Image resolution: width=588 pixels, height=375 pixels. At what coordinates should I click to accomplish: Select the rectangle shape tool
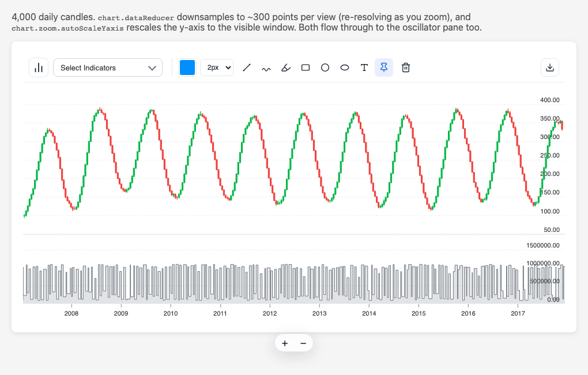click(x=306, y=67)
